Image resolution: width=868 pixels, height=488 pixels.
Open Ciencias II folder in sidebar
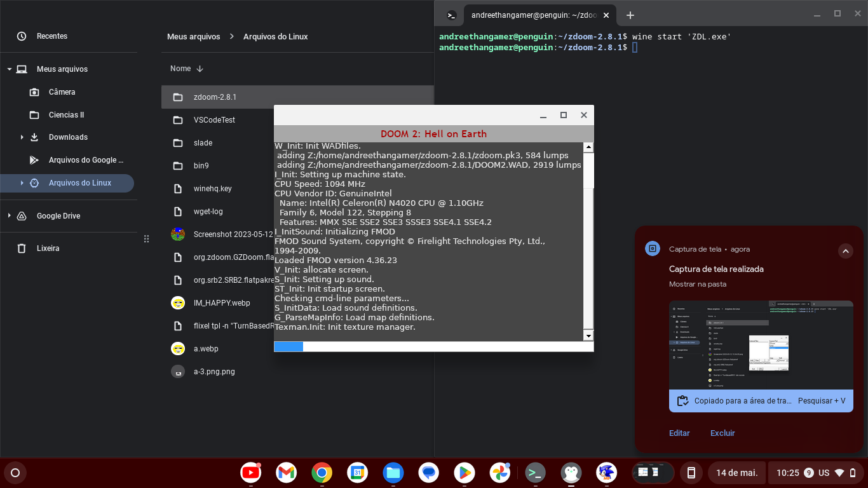pos(67,115)
